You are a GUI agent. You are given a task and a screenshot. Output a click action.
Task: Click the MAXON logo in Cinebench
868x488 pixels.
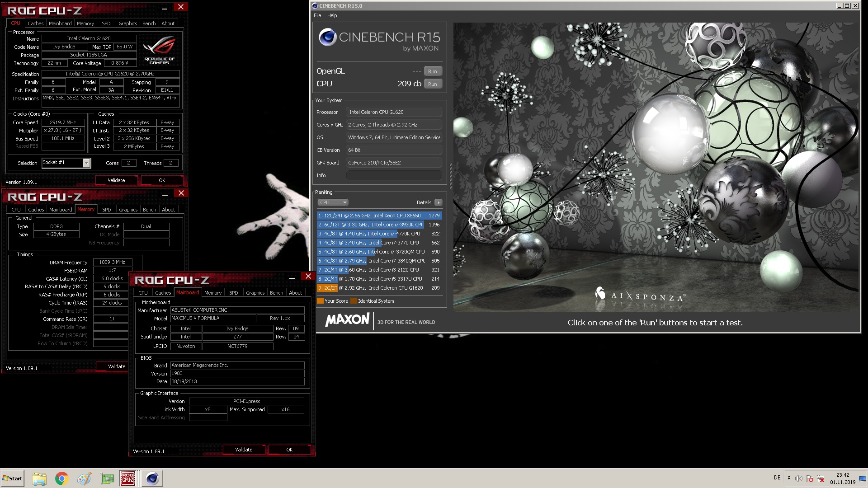pos(347,320)
